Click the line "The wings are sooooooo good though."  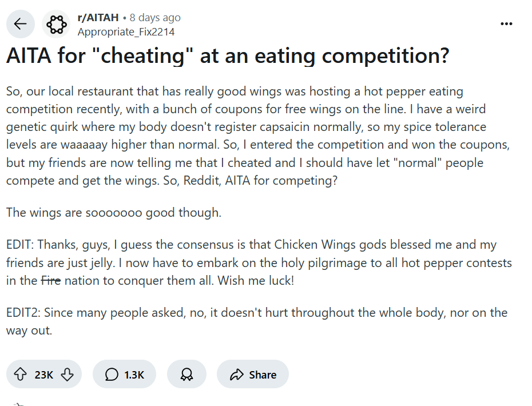[113, 213]
